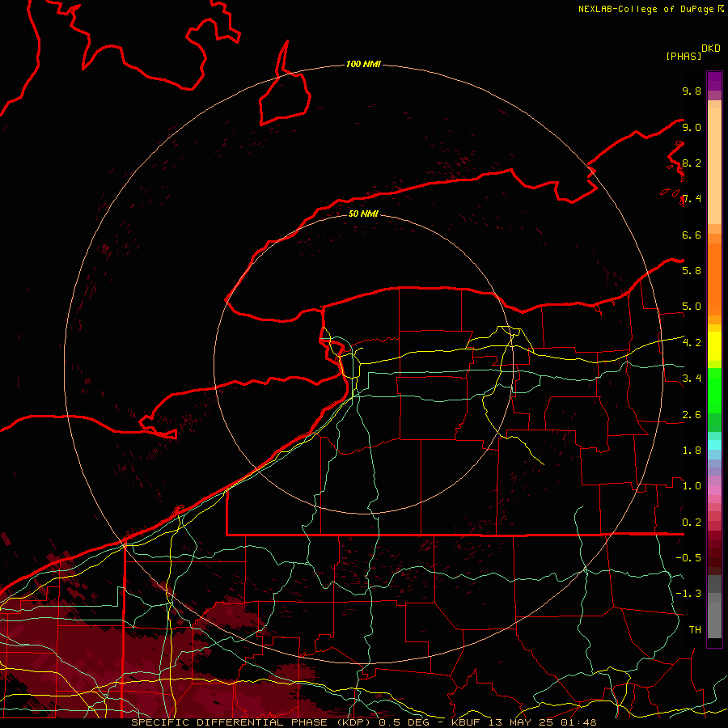Click the 0.2 scale value
728x728 pixels.
(x=692, y=522)
